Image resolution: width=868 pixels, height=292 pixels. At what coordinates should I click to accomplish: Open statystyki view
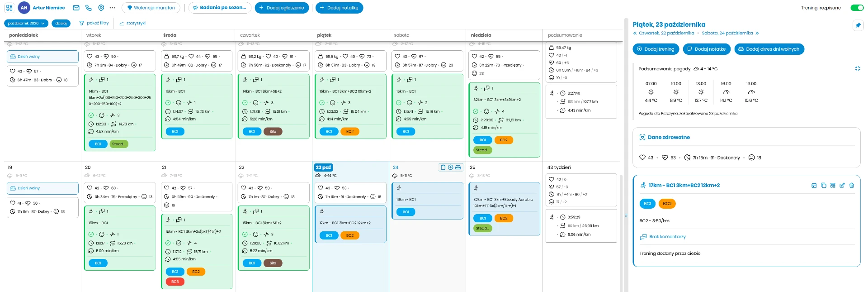pos(132,23)
